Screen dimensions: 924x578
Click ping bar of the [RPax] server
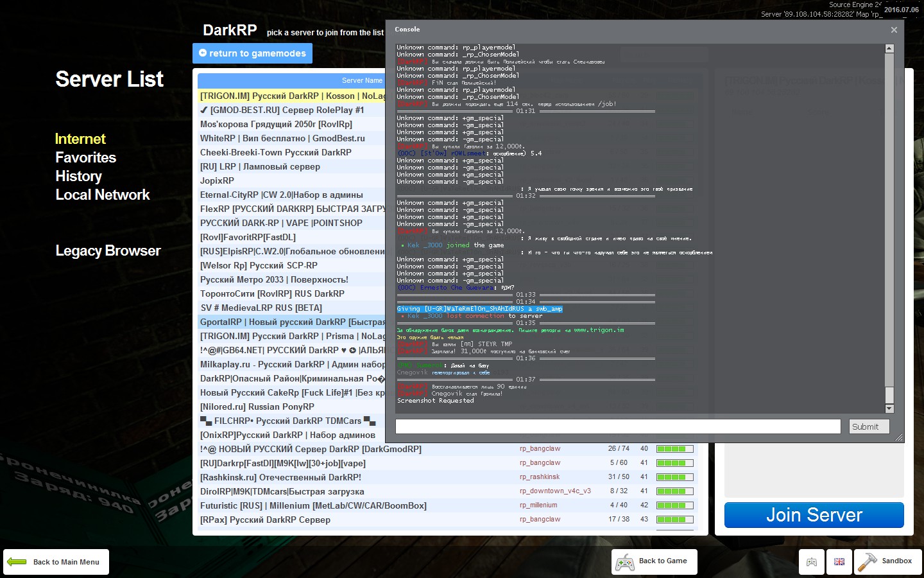[675, 520]
